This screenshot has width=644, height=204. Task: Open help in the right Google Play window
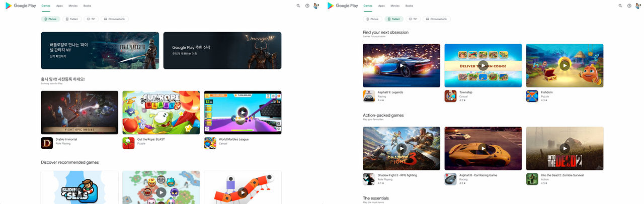click(629, 6)
